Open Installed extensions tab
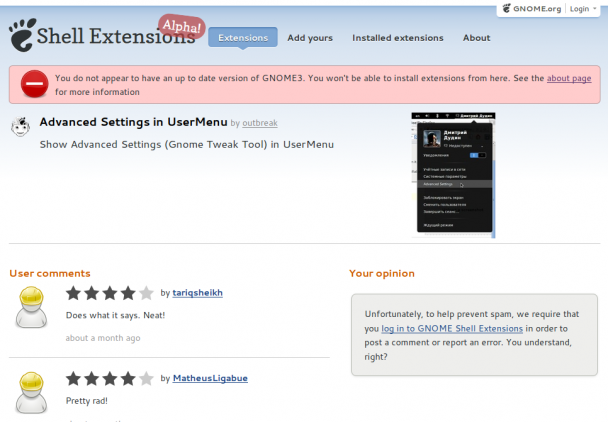The image size is (608, 422). 397,38
